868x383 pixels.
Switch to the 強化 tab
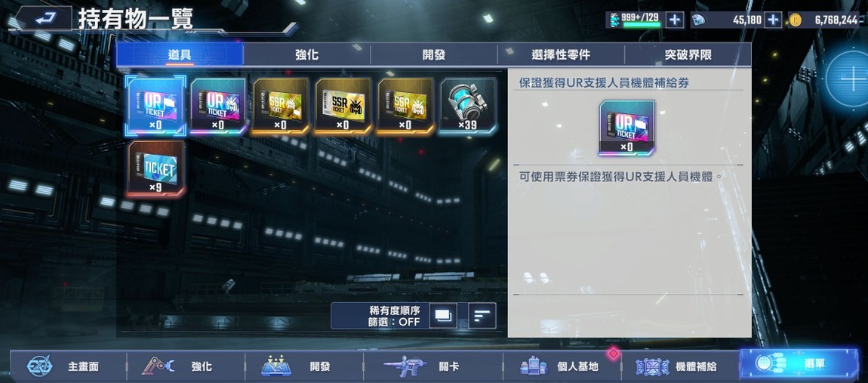(306, 55)
